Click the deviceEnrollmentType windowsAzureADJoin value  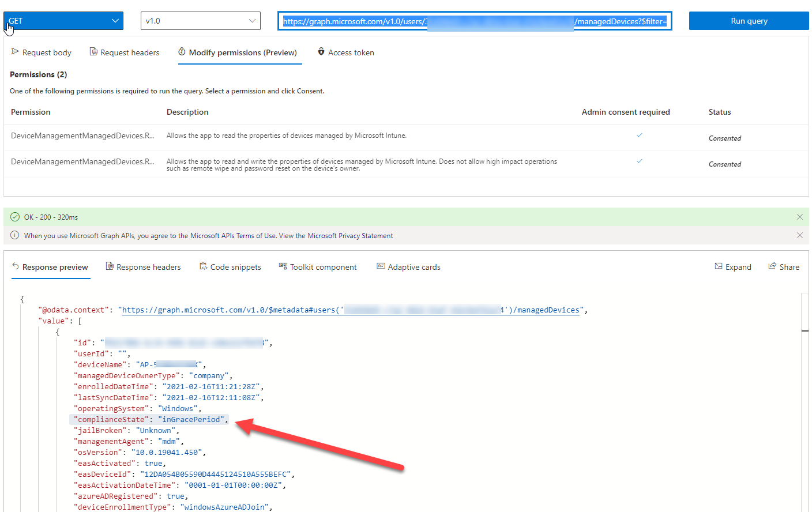pyautogui.click(x=224, y=507)
